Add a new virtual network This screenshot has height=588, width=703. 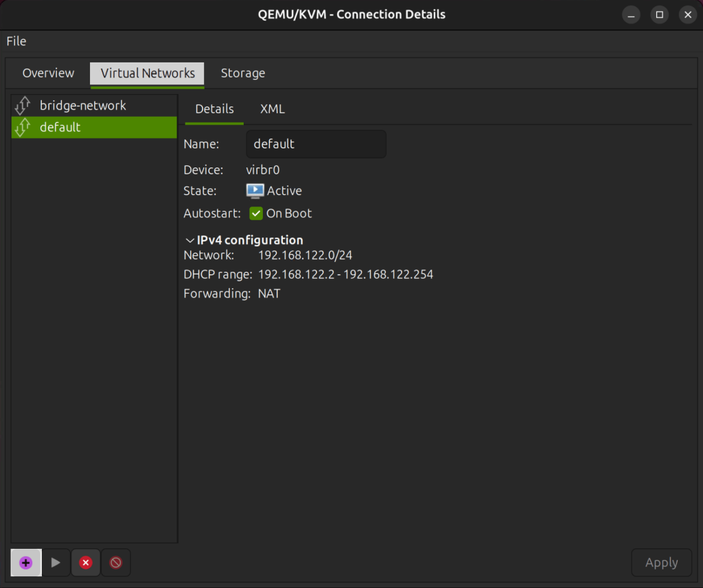tap(25, 562)
